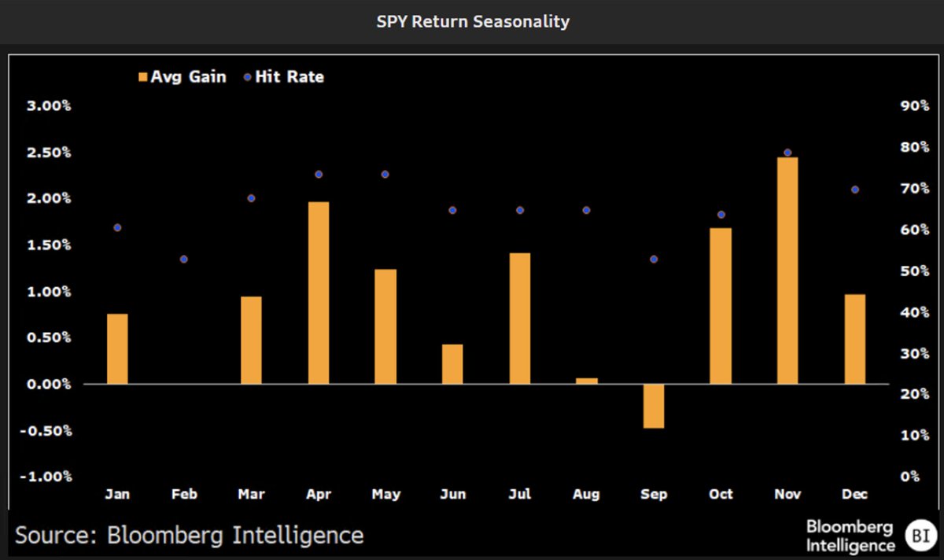Viewport: 944px width, 560px height.
Task: Click the July hit rate dot
Action: coord(520,210)
